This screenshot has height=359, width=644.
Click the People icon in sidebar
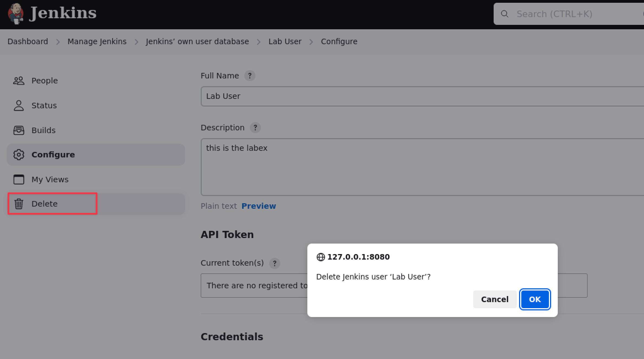coord(18,80)
